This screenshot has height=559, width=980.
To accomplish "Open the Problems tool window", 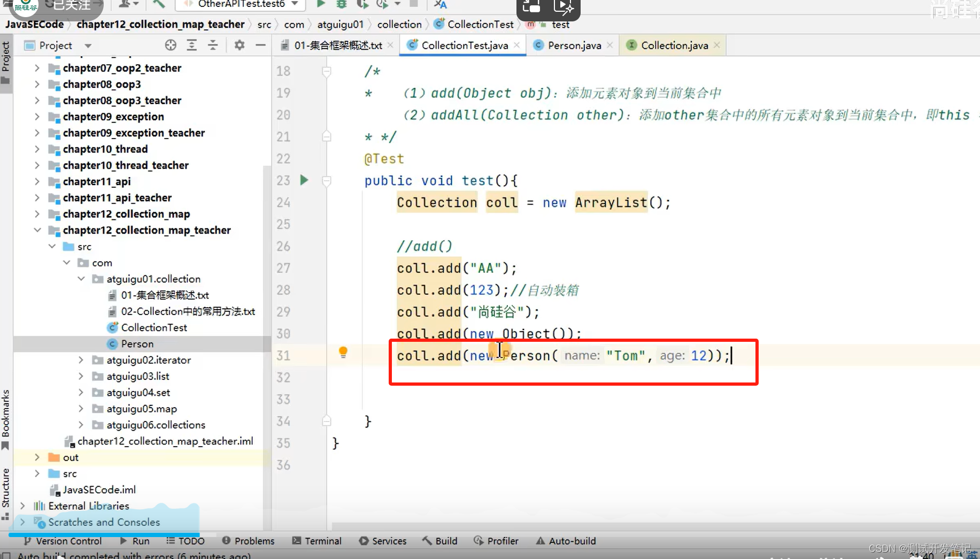I will click(248, 541).
